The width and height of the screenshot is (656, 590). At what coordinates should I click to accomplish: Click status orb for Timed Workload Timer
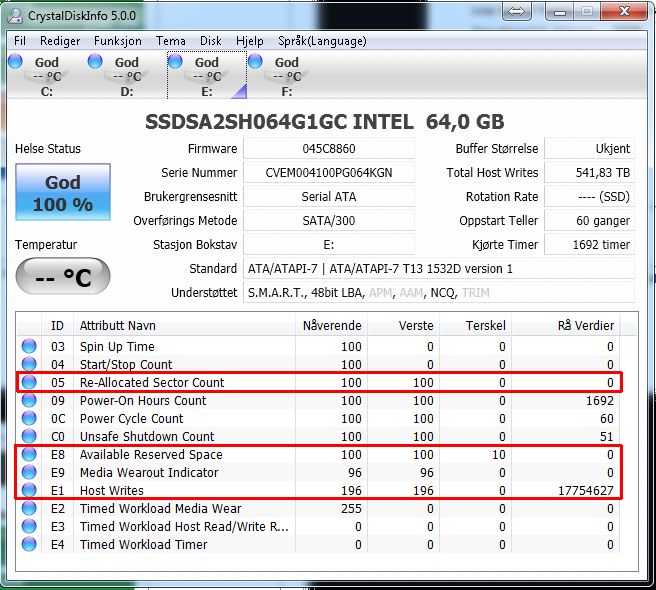pos(29,544)
